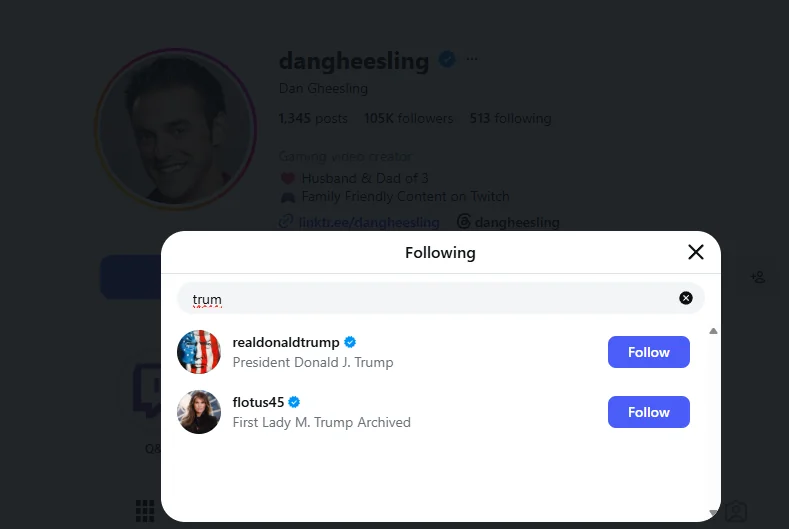The width and height of the screenshot is (789, 529).
Task: View Dan Gheesling's profile picture story
Action: pos(176,129)
